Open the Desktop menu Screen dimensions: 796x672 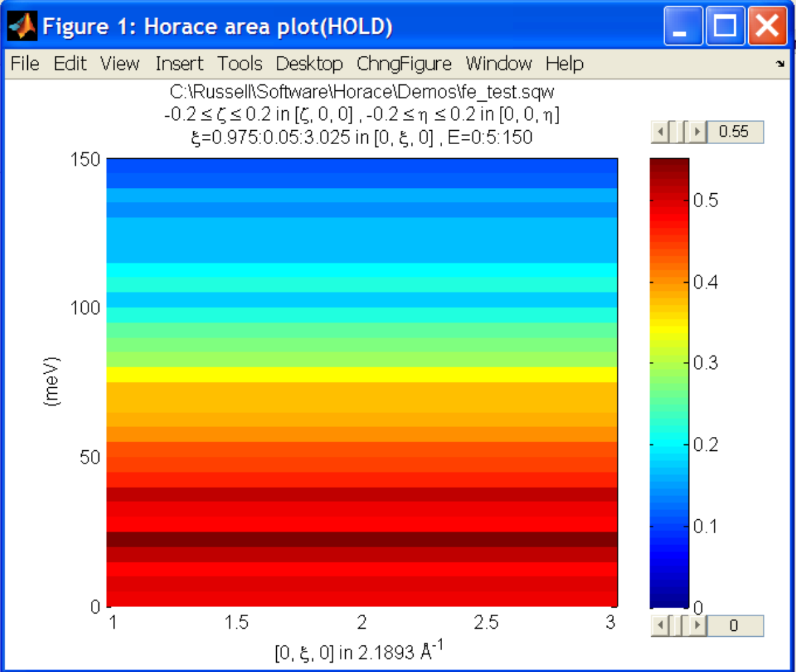click(x=309, y=64)
